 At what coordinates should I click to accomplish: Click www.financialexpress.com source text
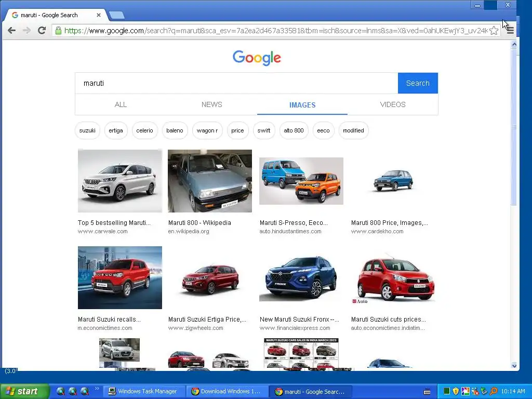(x=295, y=328)
